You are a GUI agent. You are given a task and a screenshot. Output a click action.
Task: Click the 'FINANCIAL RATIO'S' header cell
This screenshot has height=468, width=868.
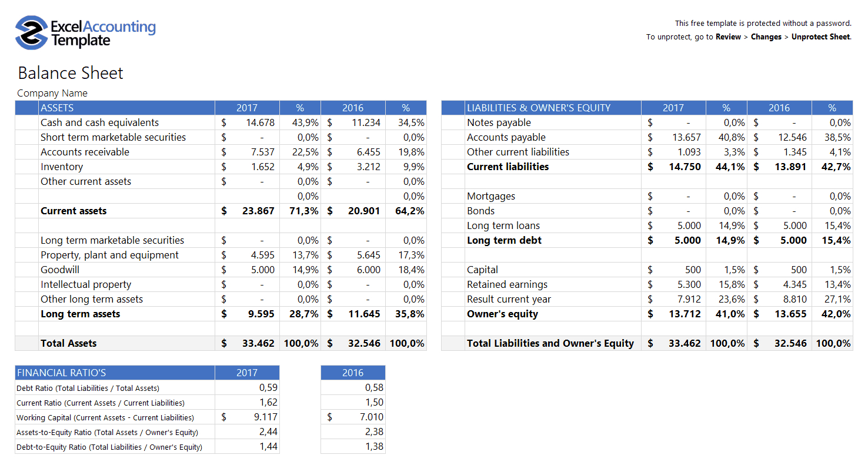115,373
